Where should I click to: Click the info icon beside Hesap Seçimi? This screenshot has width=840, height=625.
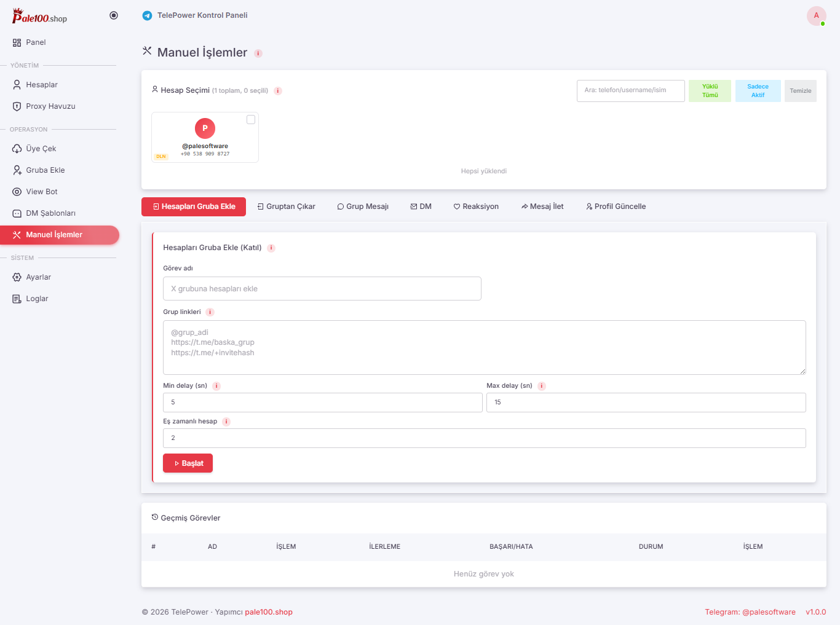(278, 91)
